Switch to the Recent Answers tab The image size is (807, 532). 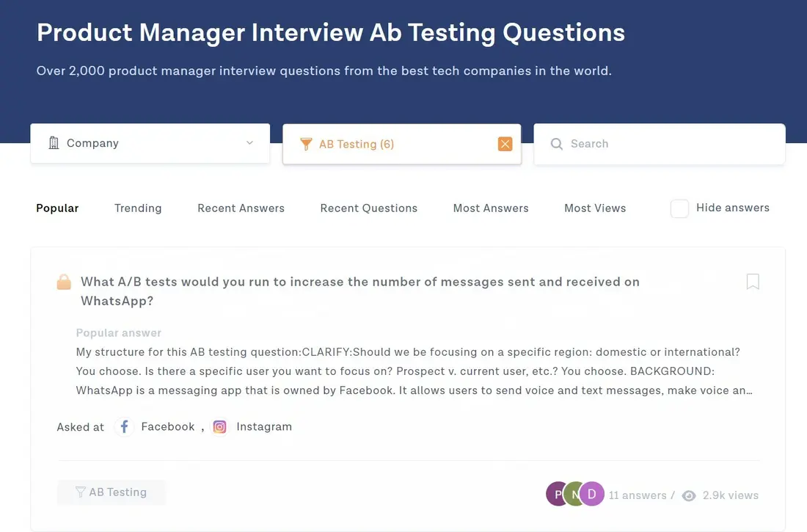pos(241,208)
